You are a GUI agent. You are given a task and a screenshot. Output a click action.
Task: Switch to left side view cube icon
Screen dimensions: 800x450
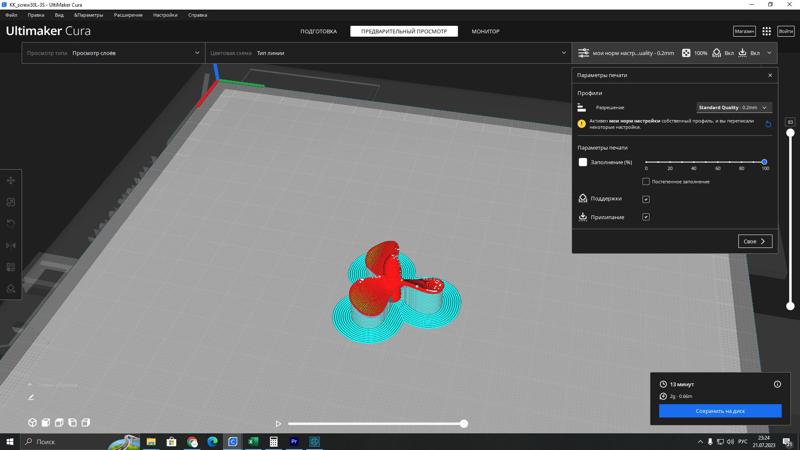(x=72, y=422)
